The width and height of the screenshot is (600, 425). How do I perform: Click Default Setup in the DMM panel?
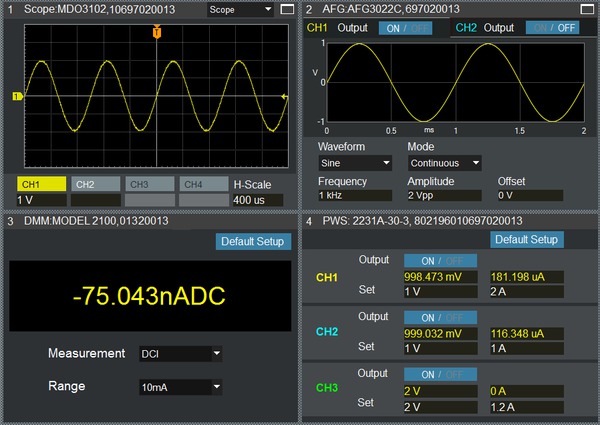coord(253,242)
